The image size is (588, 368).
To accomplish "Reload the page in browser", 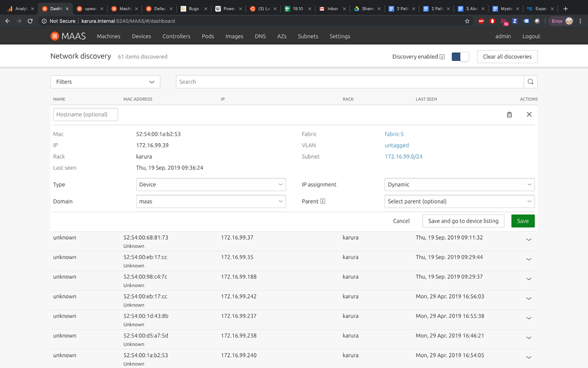I will tap(30, 21).
